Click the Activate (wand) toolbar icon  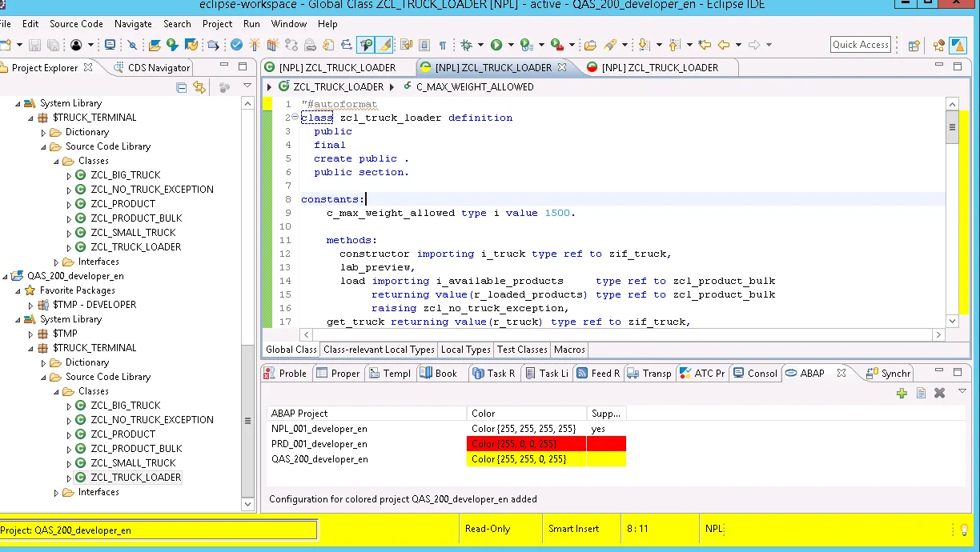click(255, 45)
